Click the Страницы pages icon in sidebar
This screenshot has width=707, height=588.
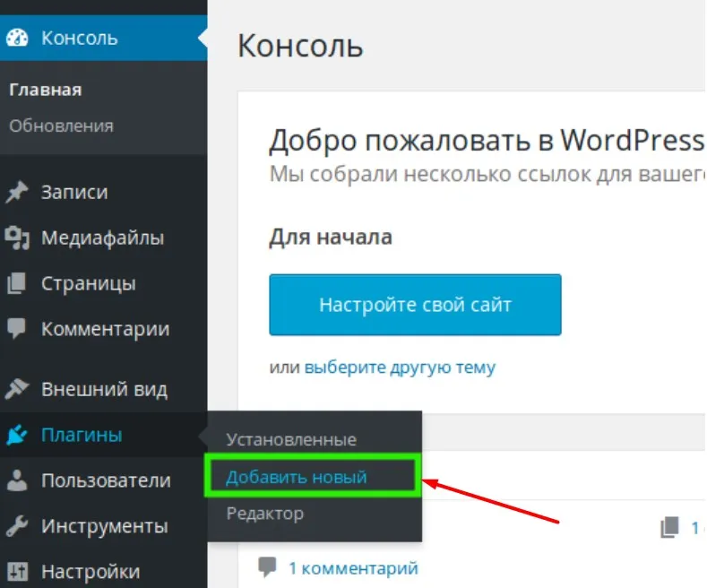17,283
